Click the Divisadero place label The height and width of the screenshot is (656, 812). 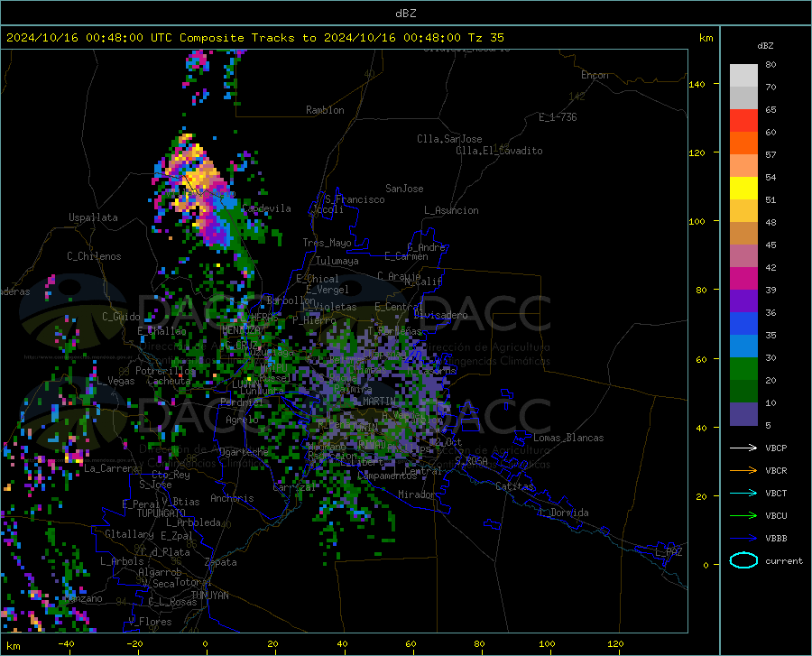[x=440, y=315]
